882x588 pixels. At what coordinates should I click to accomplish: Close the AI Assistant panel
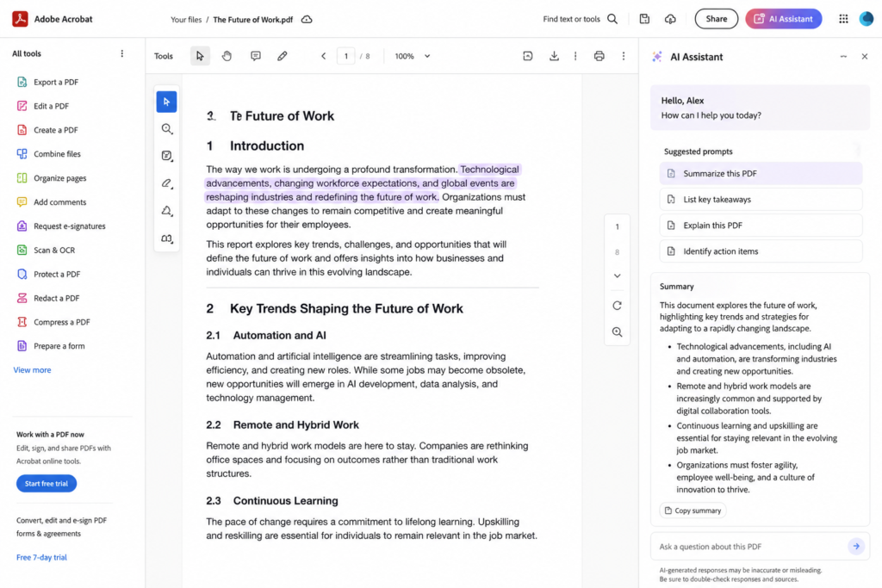coord(865,57)
